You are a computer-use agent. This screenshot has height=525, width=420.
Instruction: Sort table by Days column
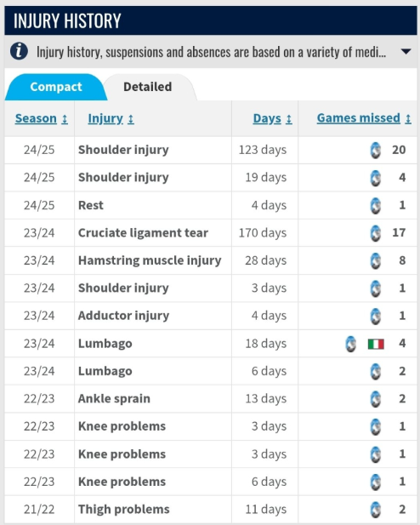pyautogui.click(x=272, y=118)
